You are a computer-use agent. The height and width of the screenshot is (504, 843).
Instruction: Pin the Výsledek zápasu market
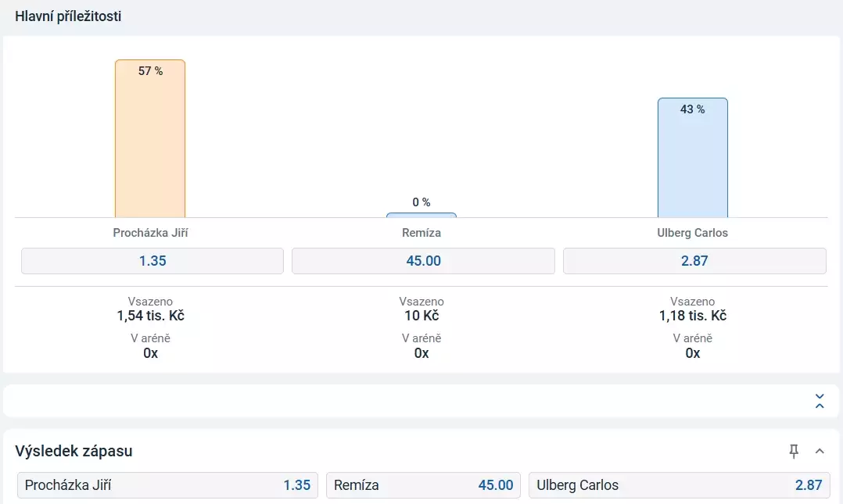[794, 451]
